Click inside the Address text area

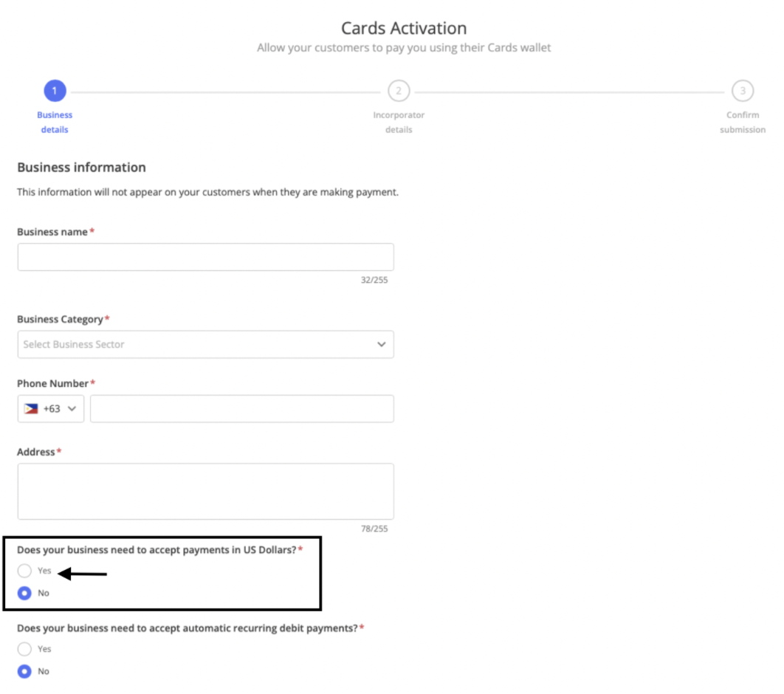[x=205, y=491]
